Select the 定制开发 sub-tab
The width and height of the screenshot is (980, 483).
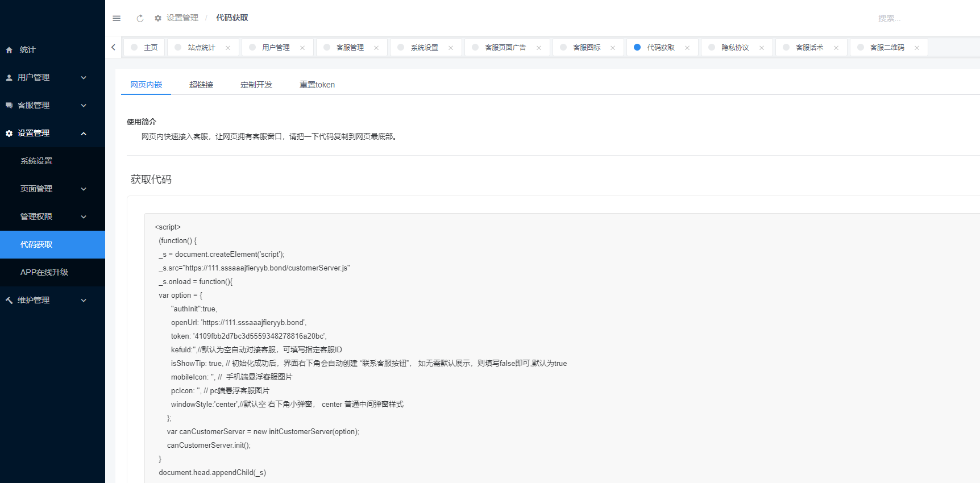(x=256, y=85)
